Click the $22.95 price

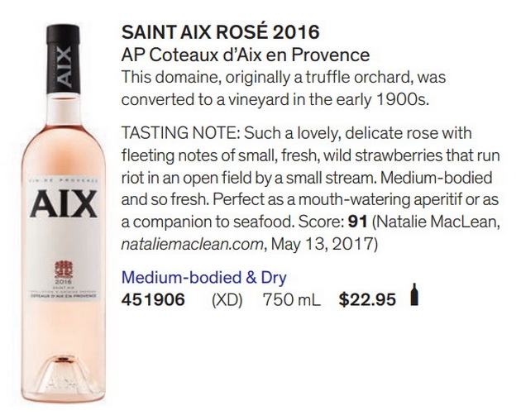click(367, 299)
